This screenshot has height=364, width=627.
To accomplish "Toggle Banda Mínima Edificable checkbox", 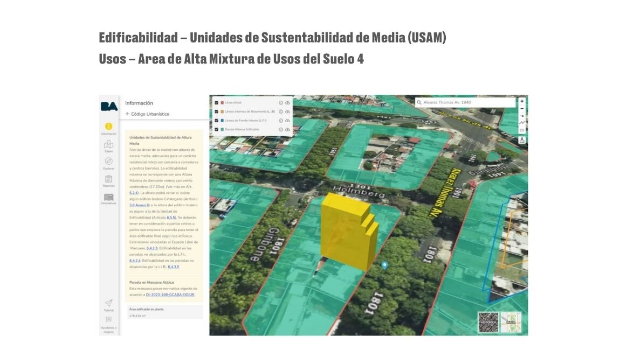I will coord(216,129).
